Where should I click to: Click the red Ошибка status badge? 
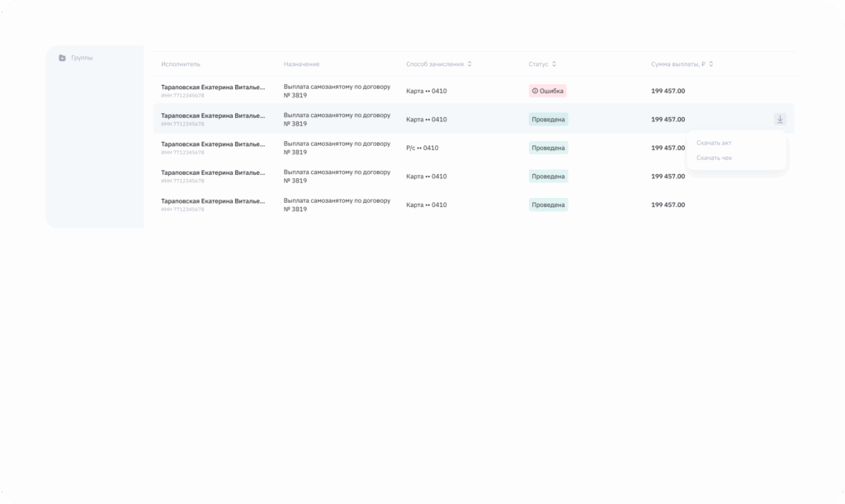click(548, 91)
